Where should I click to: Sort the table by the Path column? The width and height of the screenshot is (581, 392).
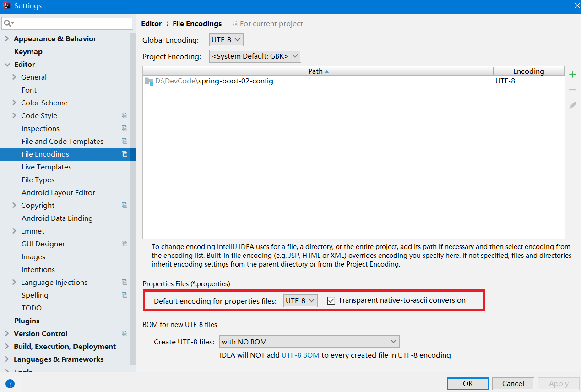(x=318, y=71)
